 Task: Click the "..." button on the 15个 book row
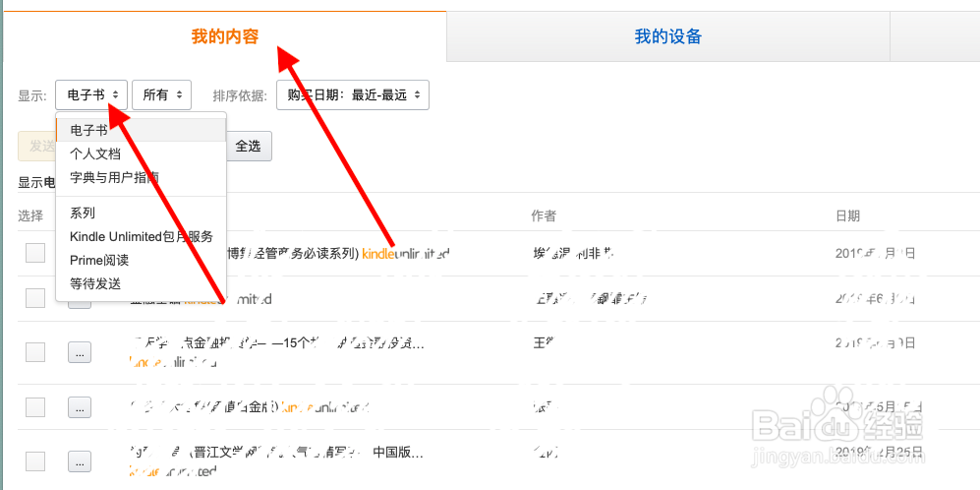80,351
